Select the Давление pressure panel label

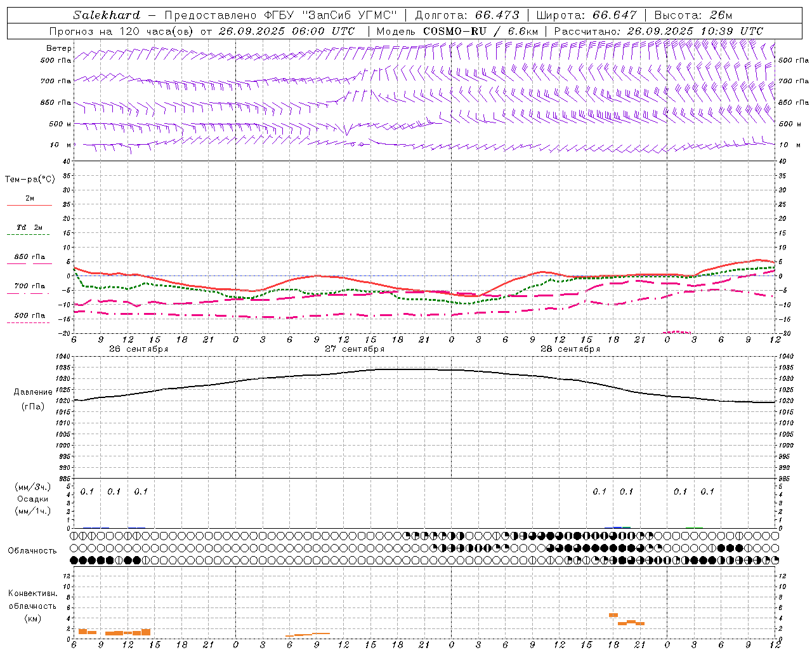tap(33, 392)
